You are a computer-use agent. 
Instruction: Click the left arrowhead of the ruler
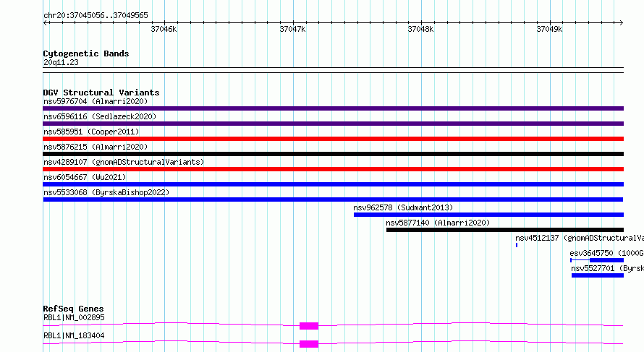(45, 23)
